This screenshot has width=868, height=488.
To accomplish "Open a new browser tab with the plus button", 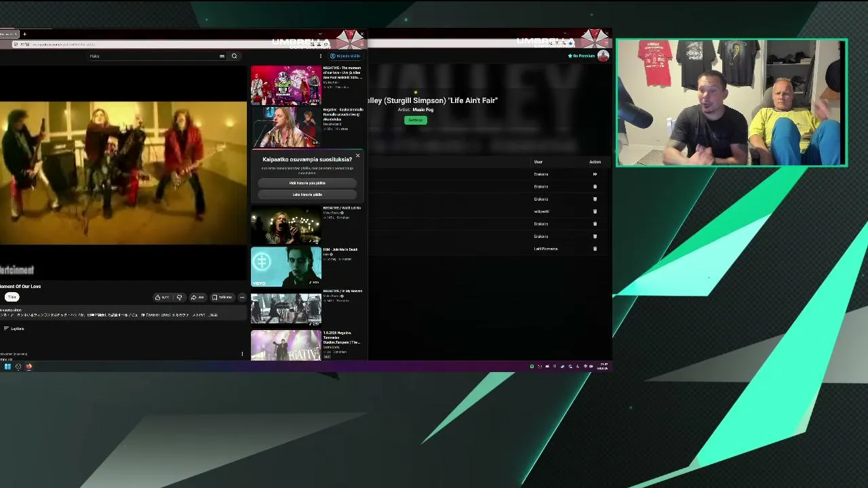I will [x=24, y=34].
